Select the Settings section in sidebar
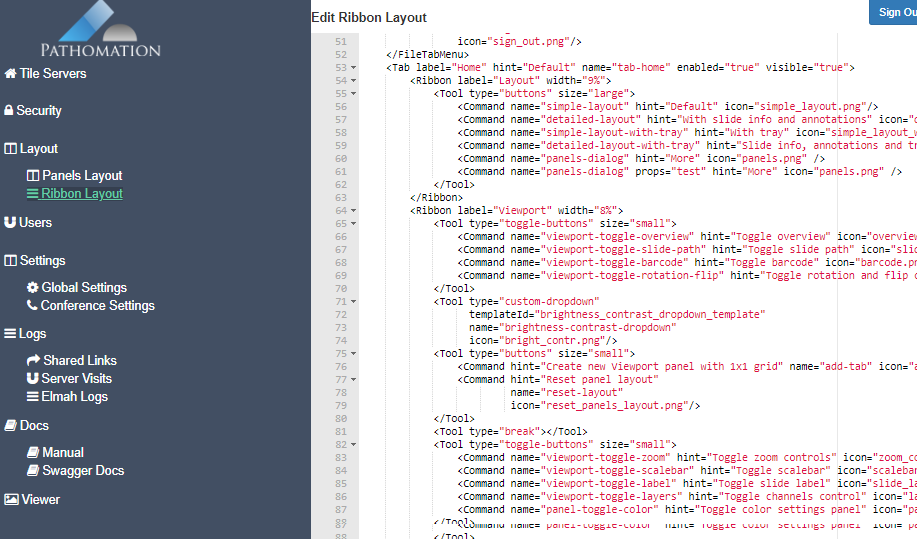The image size is (917, 539). (42, 261)
